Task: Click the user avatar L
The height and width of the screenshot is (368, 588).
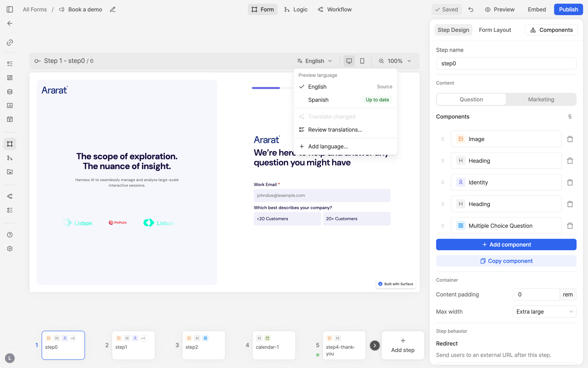Action: (10, 358)
